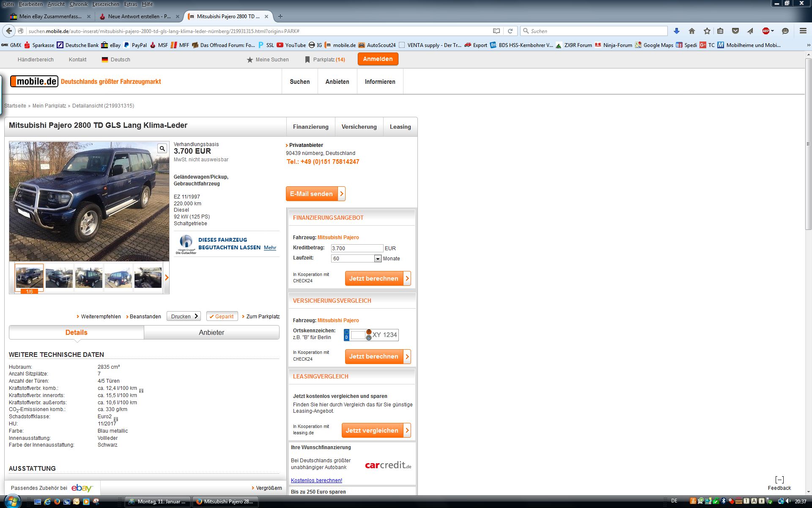This screenshot has height=508, width=812.
Task: Click the magnifier icon on car photo
Action: (162, 148)
